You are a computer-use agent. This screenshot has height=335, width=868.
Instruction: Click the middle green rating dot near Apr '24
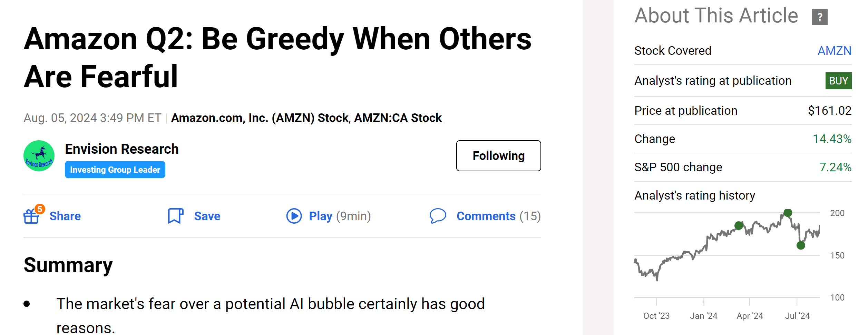(739, 226)
